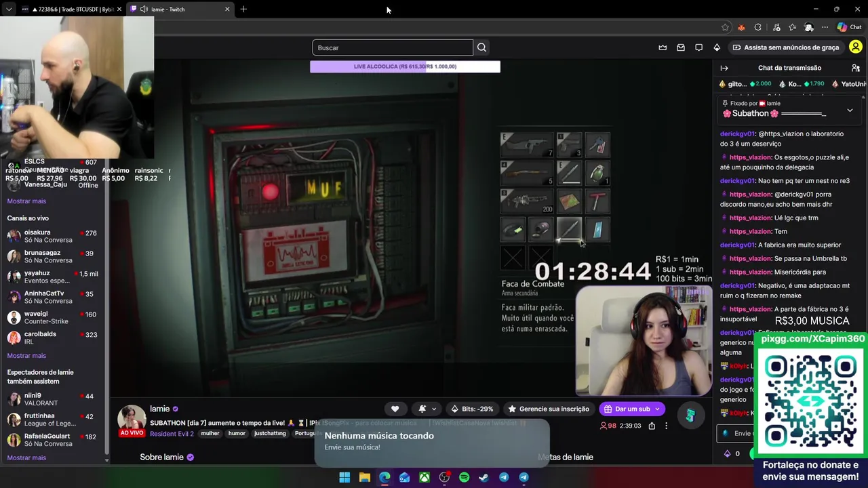Open the browser three-dot settings menu

(x=825, y=27)
